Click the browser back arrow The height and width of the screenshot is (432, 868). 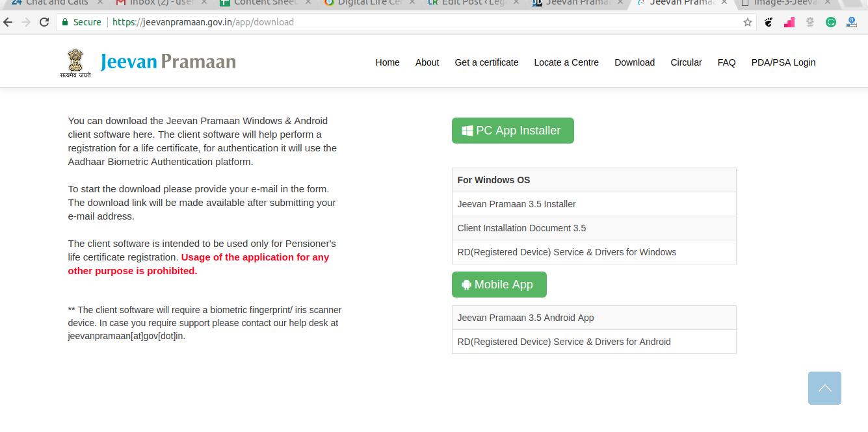click(8, 22)
